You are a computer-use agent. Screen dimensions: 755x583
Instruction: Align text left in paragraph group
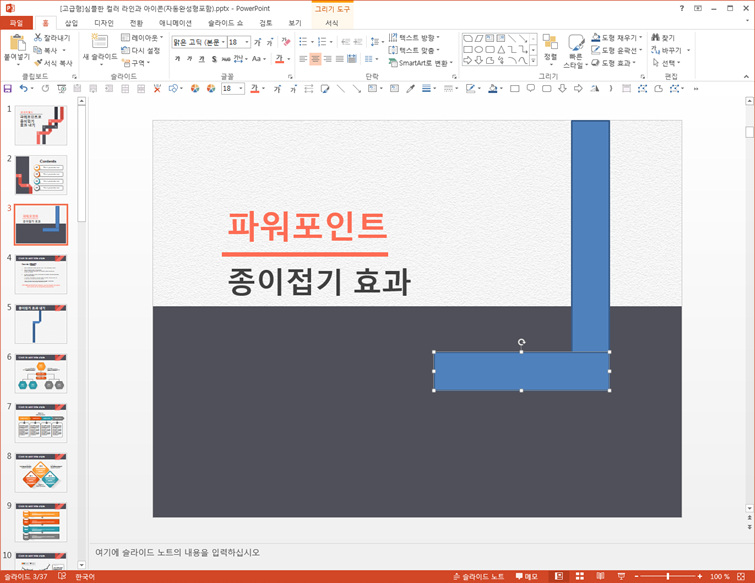(303, 59)
